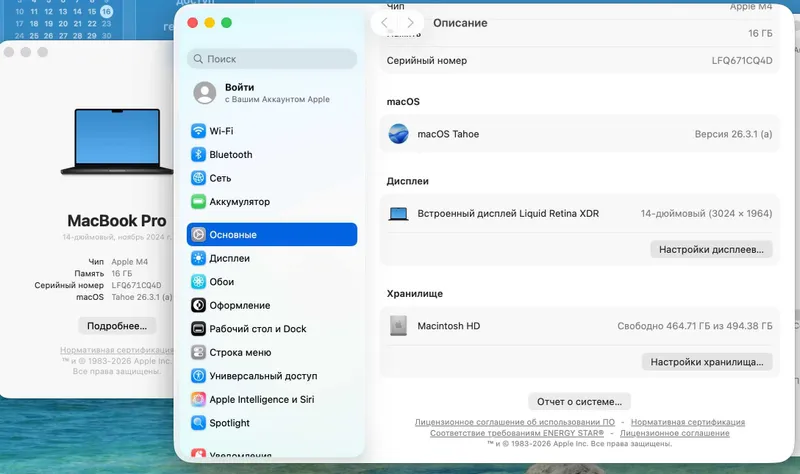Select Аккумулятор in sidebar
Screen dimensions: 800x474
tap(272, 202)
